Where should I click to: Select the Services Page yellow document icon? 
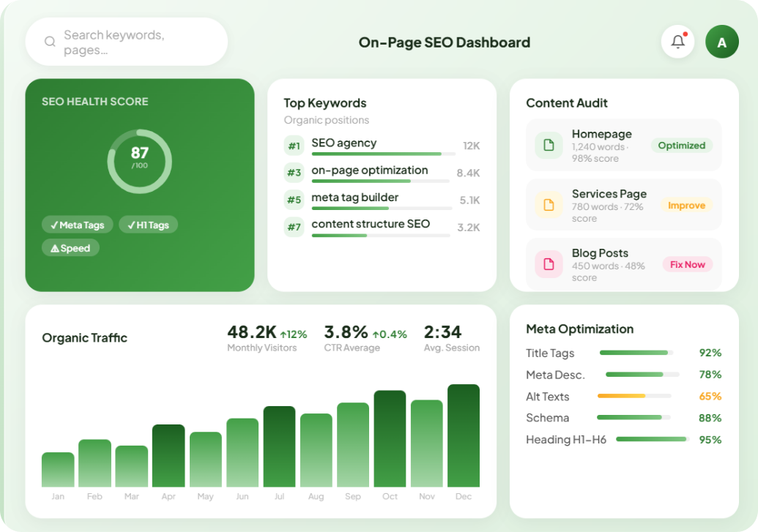(549, 205)
